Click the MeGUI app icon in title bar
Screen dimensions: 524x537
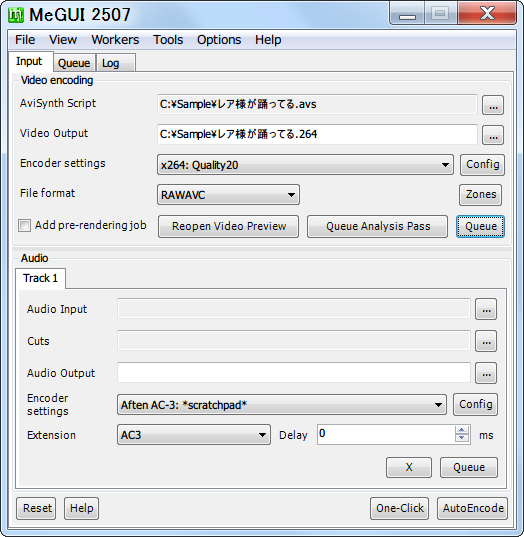(16, 15)
